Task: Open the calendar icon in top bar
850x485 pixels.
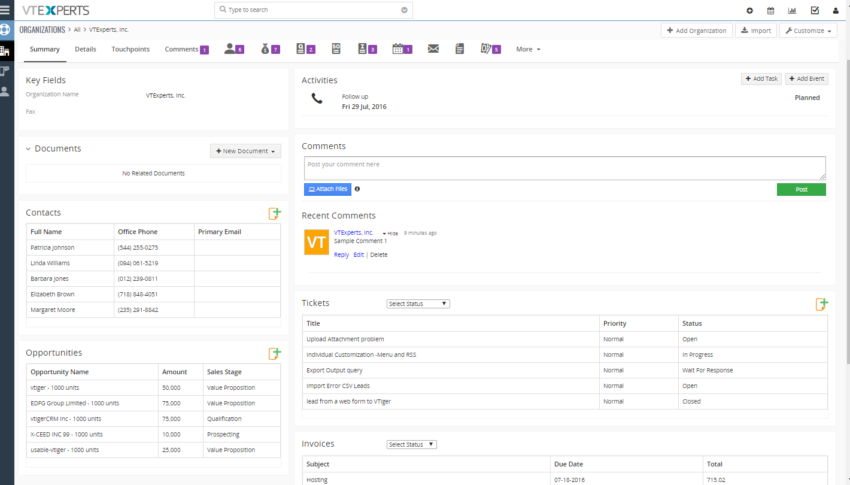Action: pos(770,10)
